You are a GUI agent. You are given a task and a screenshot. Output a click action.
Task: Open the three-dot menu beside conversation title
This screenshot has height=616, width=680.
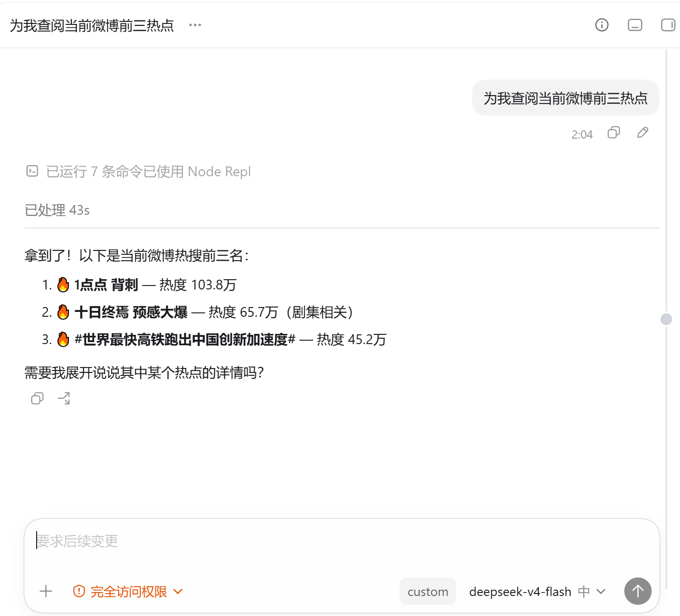195,25
